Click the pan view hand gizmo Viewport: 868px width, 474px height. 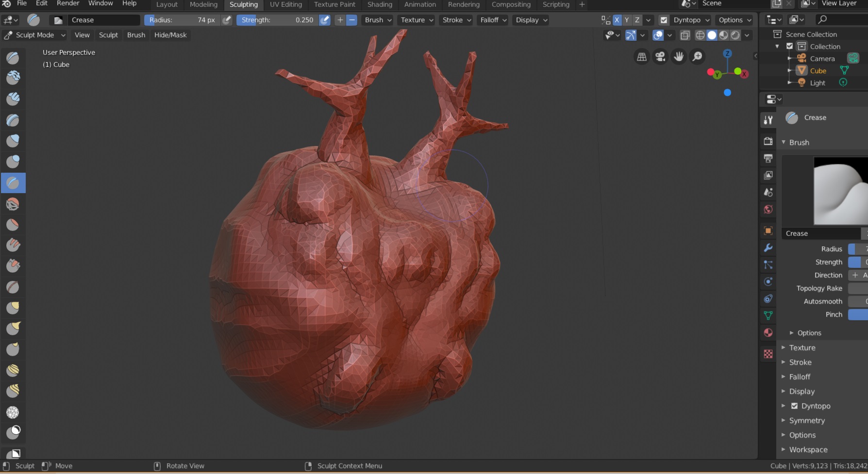tap(679, 57)
